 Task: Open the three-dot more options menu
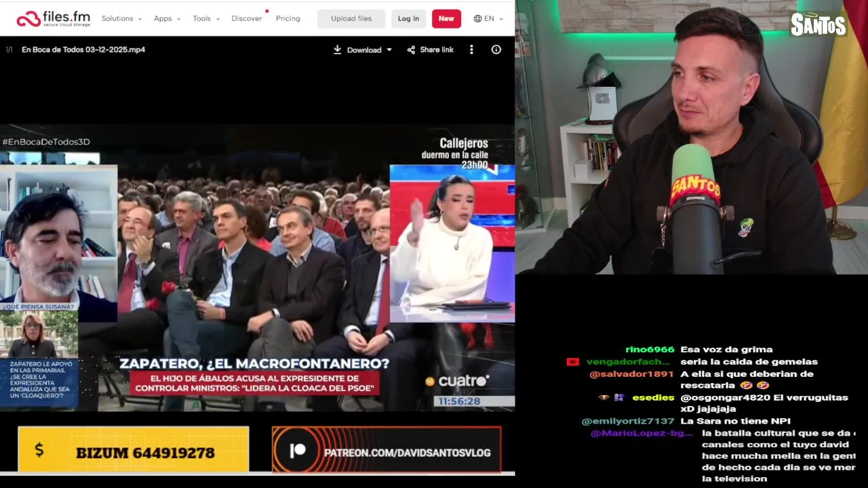pos(471,49)
